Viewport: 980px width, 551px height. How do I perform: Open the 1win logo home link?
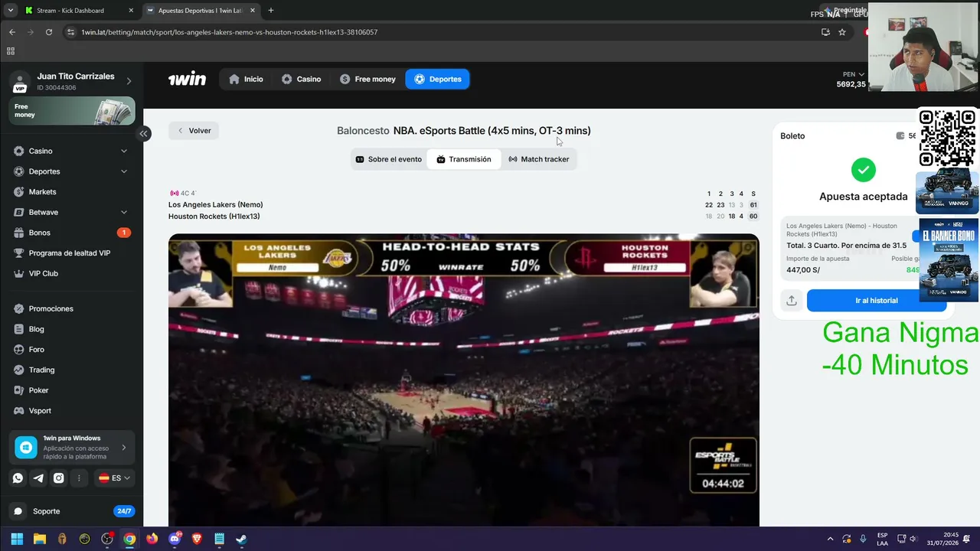(187, 79)
